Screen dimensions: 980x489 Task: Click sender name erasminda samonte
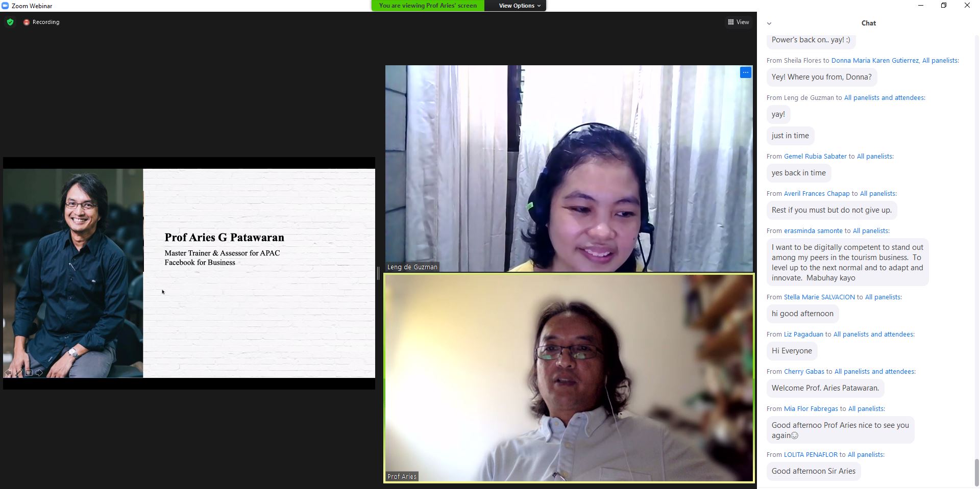(x=813, y=230)
